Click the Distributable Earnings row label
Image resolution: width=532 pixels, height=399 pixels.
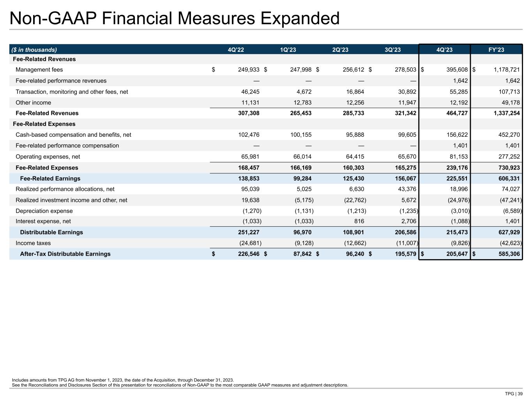tap(51, 232)
